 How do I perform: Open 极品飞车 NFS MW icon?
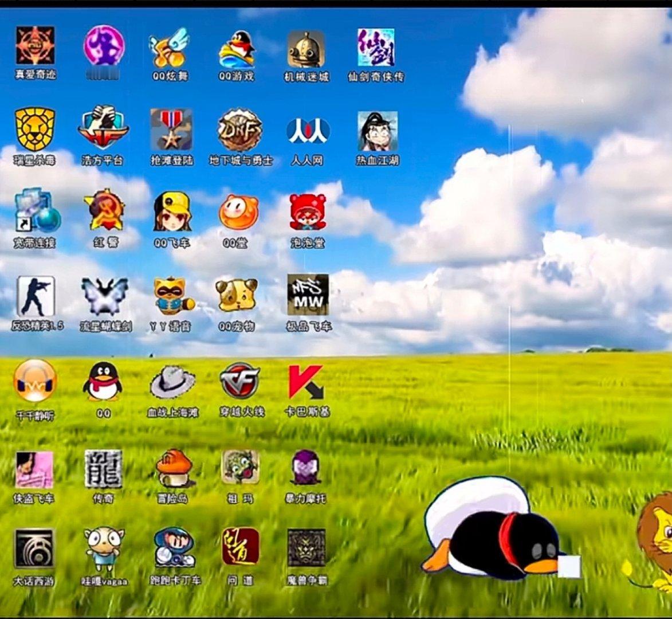click(x=308, y=295)
